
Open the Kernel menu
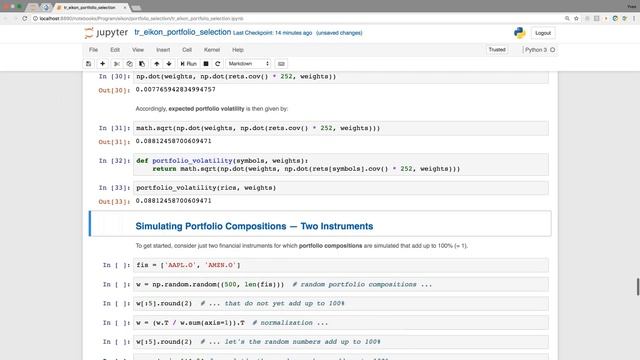pos(212,50)
